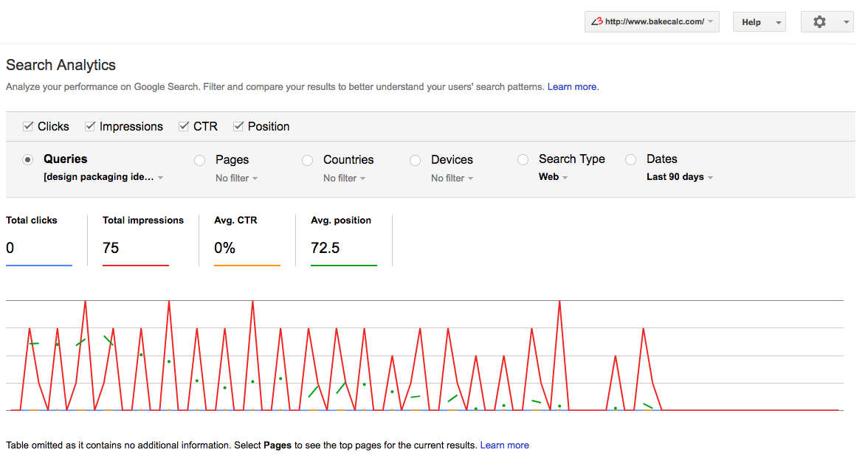
Task: Pick the Dates radio button
Action: coord(630,159)
